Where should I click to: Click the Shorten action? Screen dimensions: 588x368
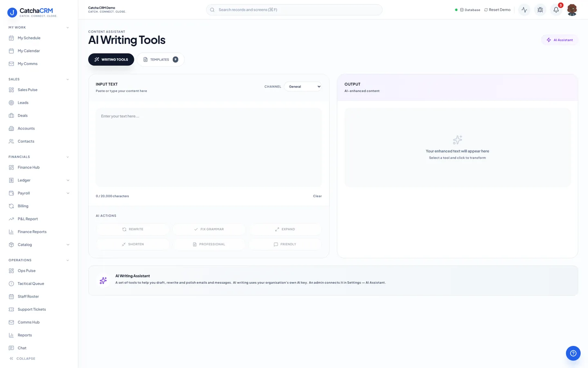(x=133, y=244)
